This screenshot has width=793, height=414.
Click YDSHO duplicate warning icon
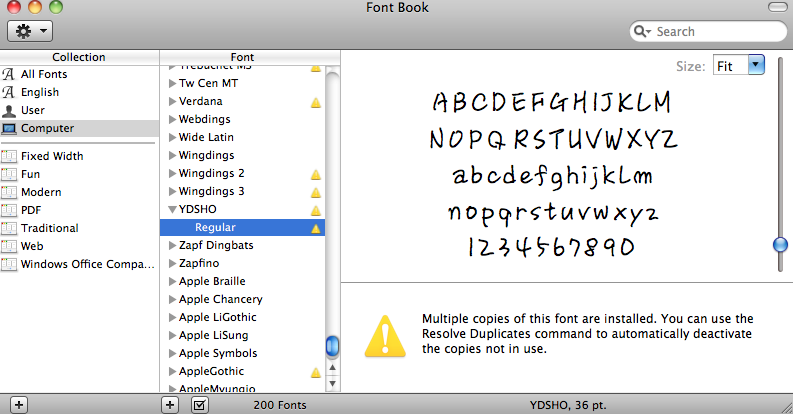point(316,211)
